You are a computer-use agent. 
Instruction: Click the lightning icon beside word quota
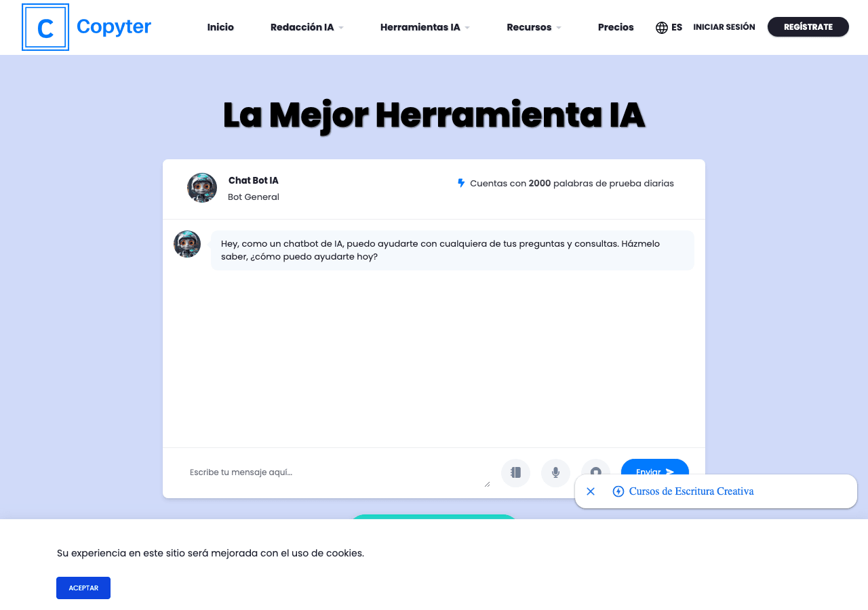click(x=461, y=183)
